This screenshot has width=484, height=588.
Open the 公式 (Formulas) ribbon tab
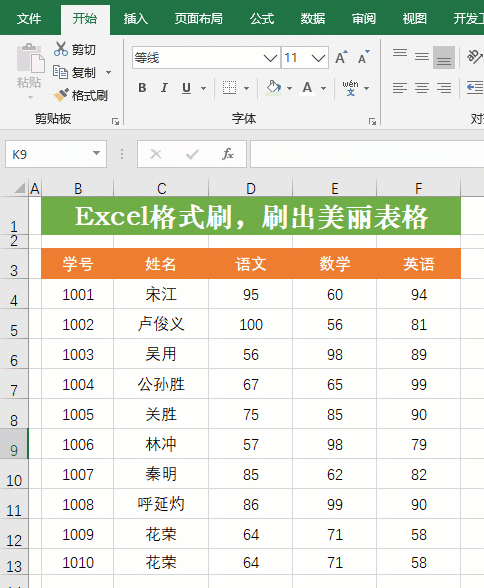(262, 19)
